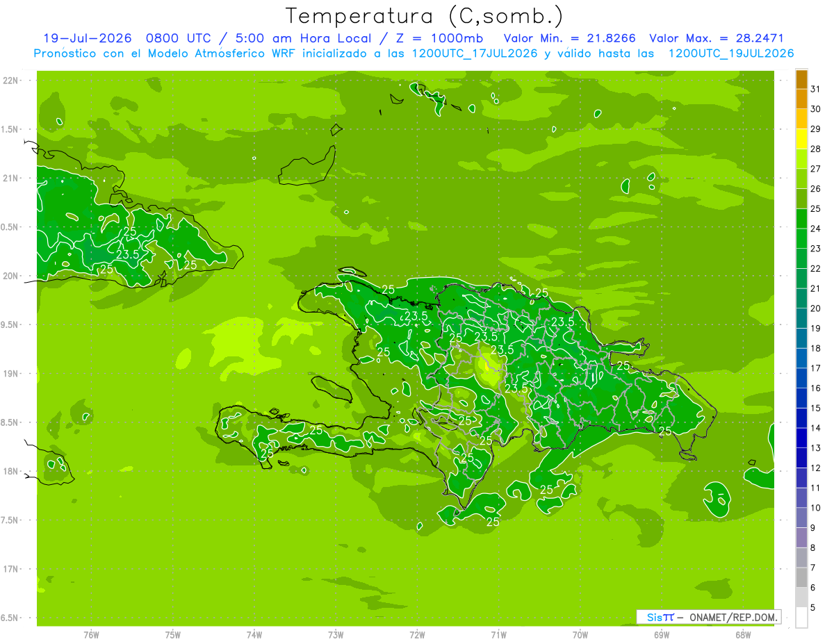Click the '74W' longitude label
Screen dimensions: 834x644
pyautogui.click(x=254, y=635)
